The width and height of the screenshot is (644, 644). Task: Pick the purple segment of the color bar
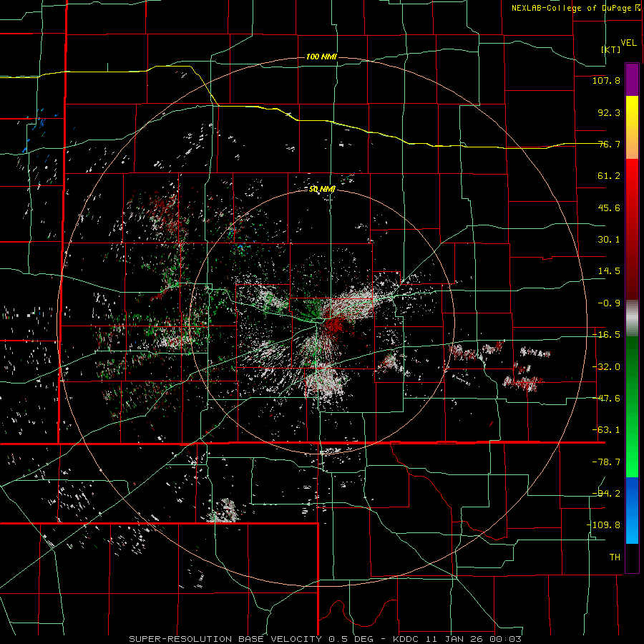click(632, 79)
